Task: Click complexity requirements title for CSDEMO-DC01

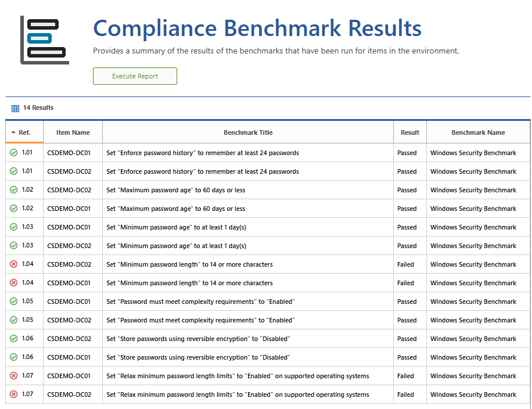Action: coord(200,302)
